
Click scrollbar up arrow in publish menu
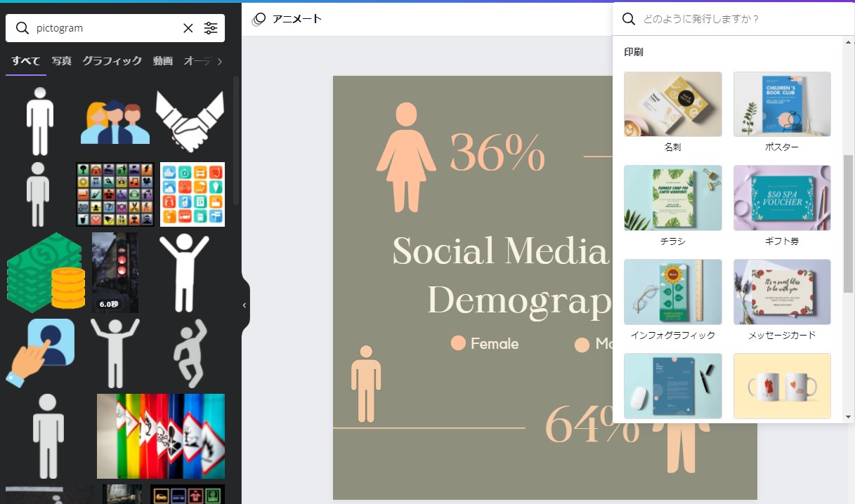(849, 41)
